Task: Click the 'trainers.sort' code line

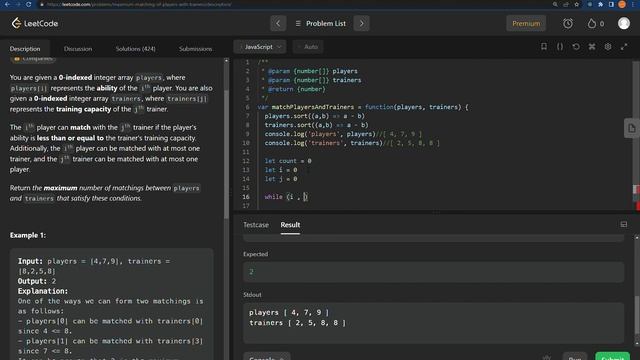Action: 316,125
